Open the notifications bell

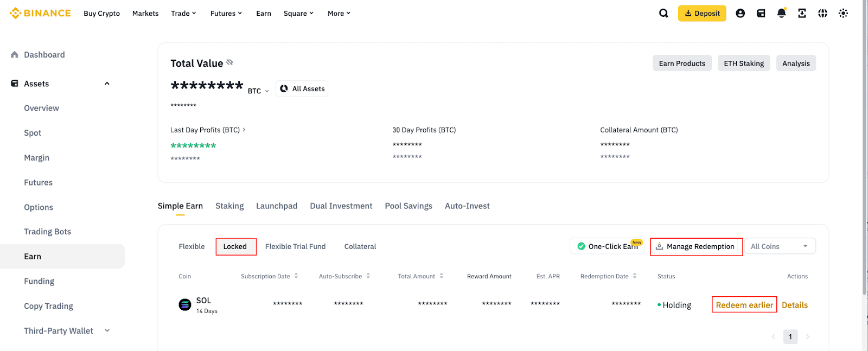[781, 14]
